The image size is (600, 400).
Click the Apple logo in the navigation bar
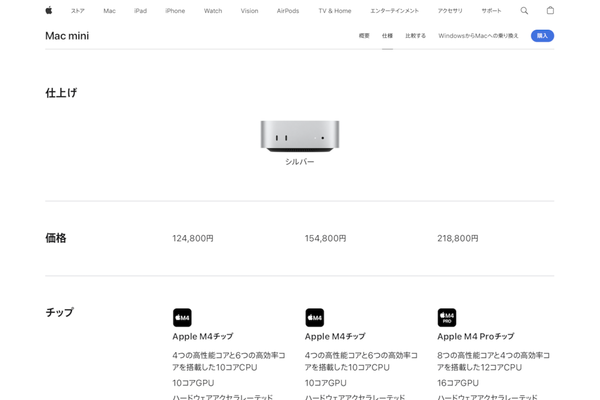pos(49,11)
